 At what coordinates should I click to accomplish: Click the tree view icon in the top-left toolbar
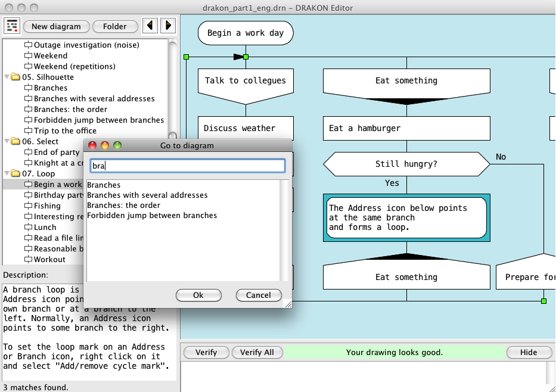tap(12, 26)
